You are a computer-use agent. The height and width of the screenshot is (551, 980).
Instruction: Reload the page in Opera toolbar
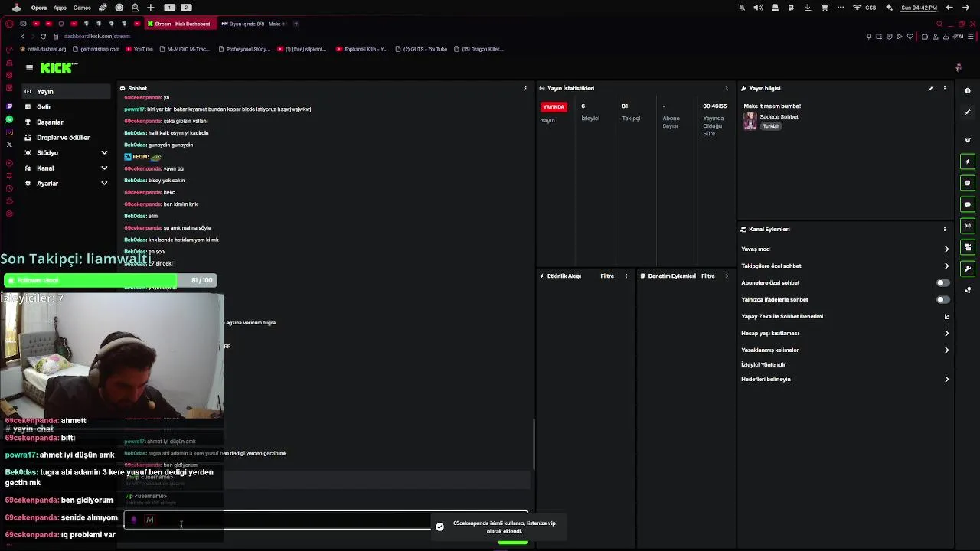[x=43, y=37]
